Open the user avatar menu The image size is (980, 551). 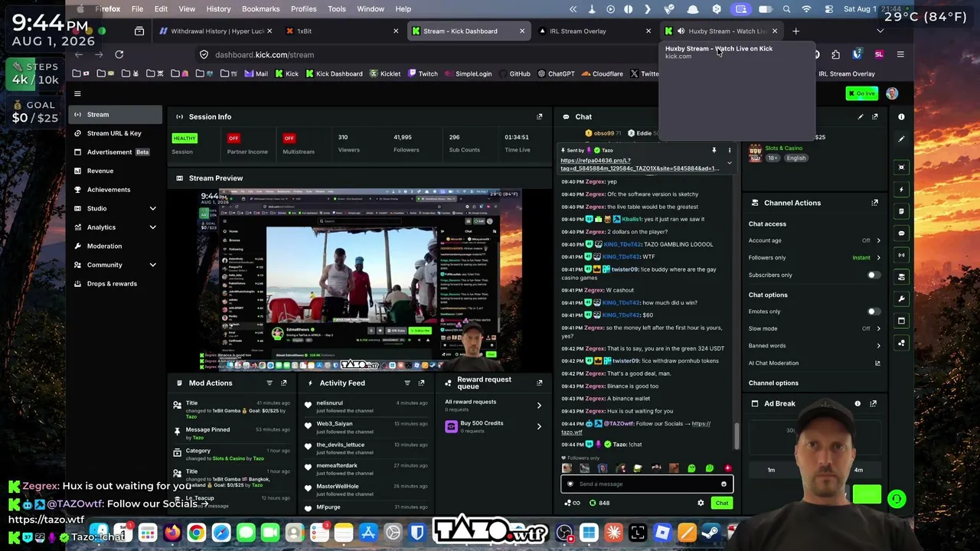point(892,93)
